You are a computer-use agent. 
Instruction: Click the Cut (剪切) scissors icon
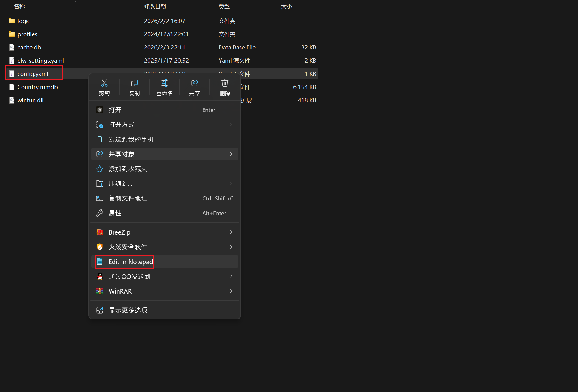(104, 83)
